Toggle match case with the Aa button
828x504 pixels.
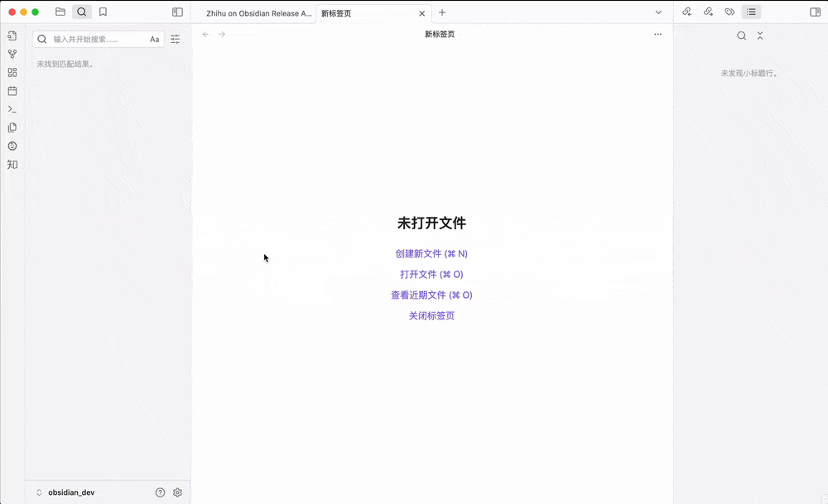click(154, 38)
